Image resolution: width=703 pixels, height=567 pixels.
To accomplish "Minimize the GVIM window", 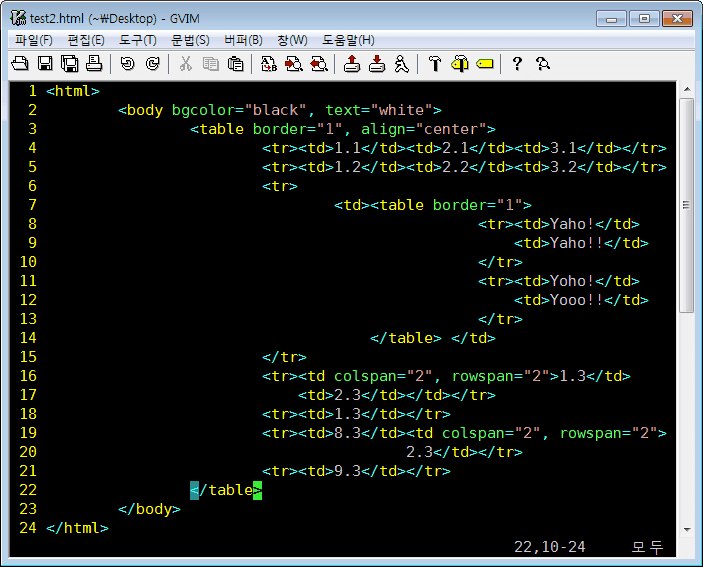I will click(x=612, y=19).
